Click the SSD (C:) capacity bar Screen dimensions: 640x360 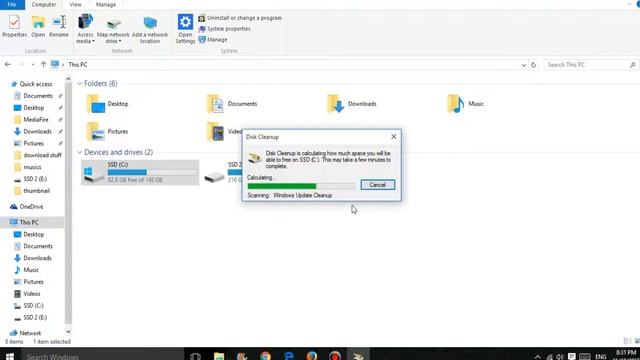click(152, 172)
